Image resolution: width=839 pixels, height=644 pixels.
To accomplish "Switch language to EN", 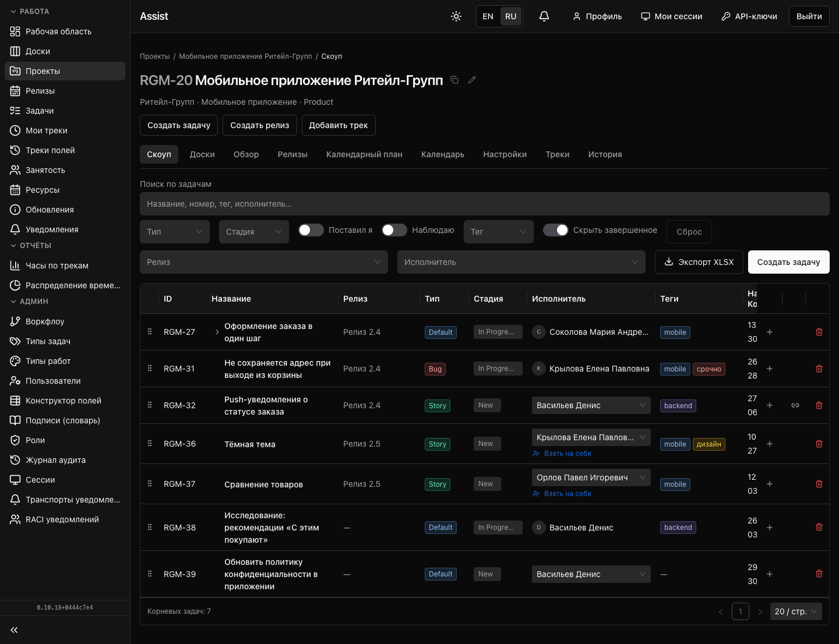I will (488, 16).
